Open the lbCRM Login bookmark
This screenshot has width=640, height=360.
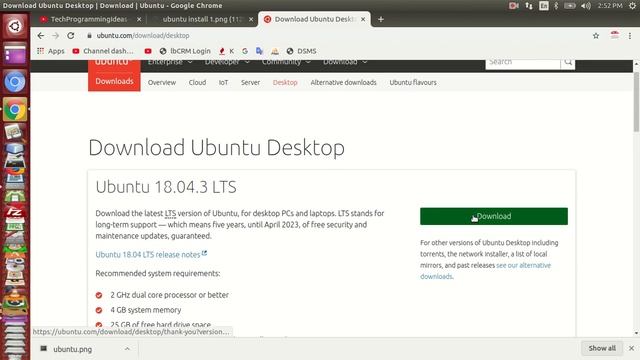(x=185, y=51)
